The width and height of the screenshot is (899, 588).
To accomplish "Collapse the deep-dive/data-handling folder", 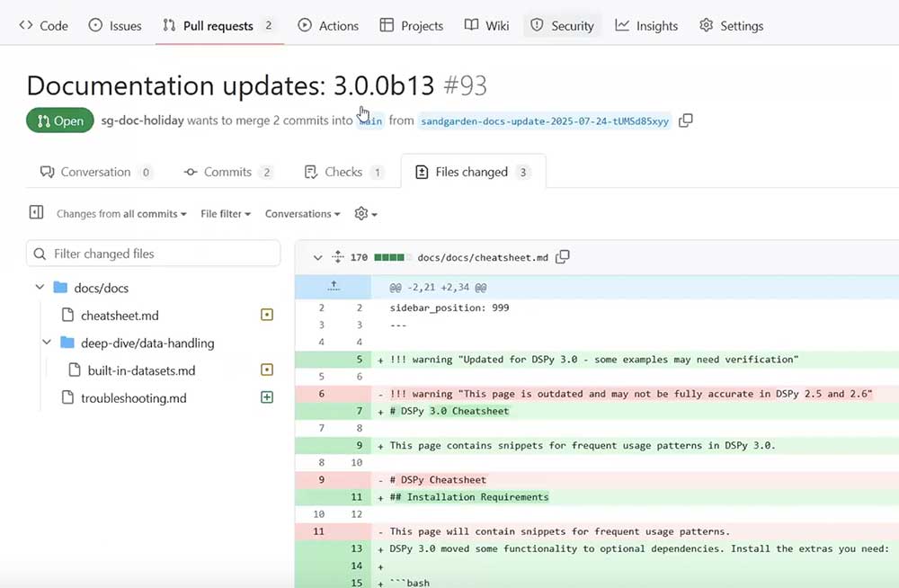I will pyautogui.click(x=47, y=343).
